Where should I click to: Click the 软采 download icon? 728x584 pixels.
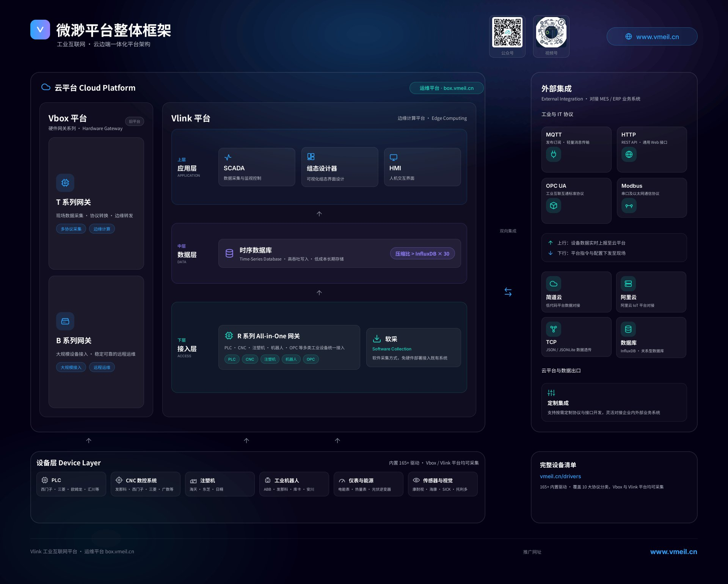click(377, 339)
